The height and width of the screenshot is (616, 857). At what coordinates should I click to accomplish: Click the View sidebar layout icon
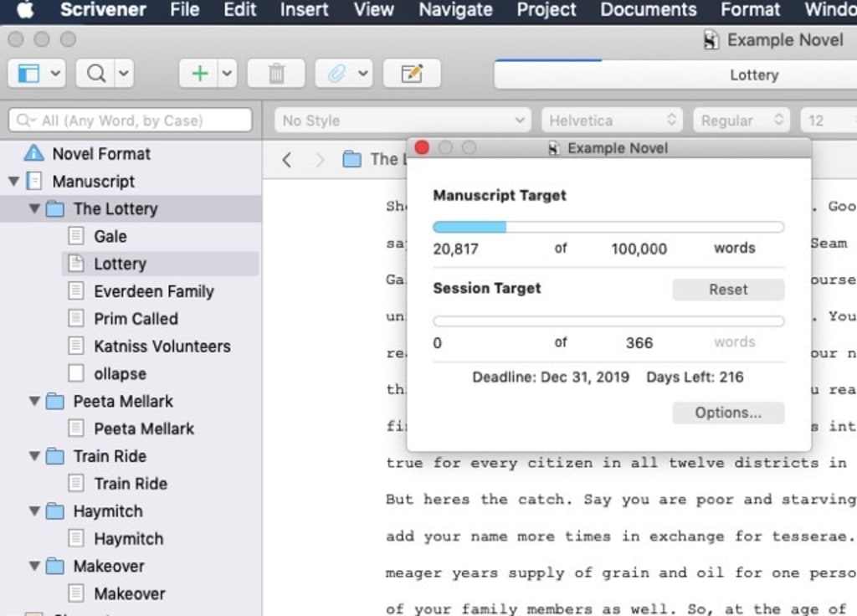(28, 74)
